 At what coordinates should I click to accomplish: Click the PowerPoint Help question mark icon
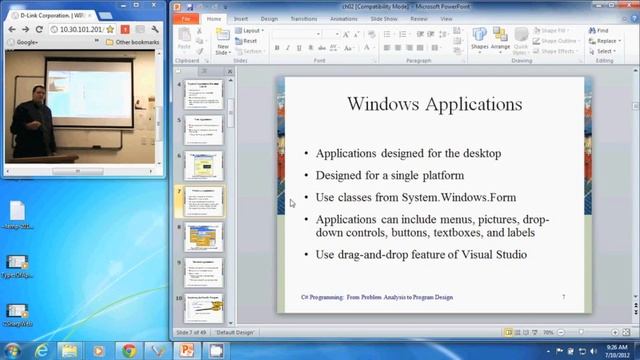tap(634, 19)
